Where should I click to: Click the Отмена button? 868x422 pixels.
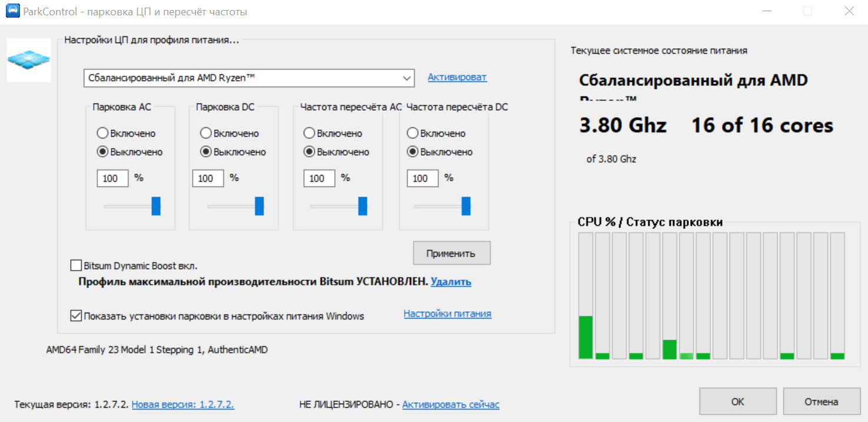(821, 402)
